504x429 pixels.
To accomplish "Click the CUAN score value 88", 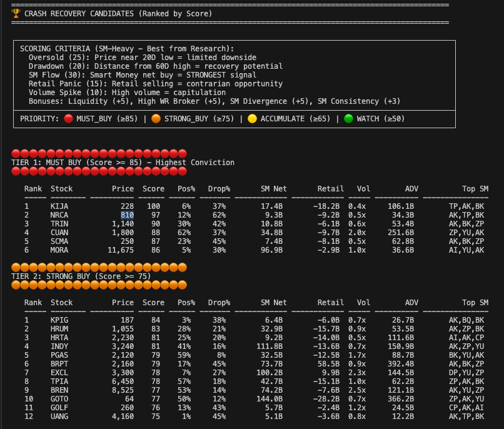I will [159, 232].
